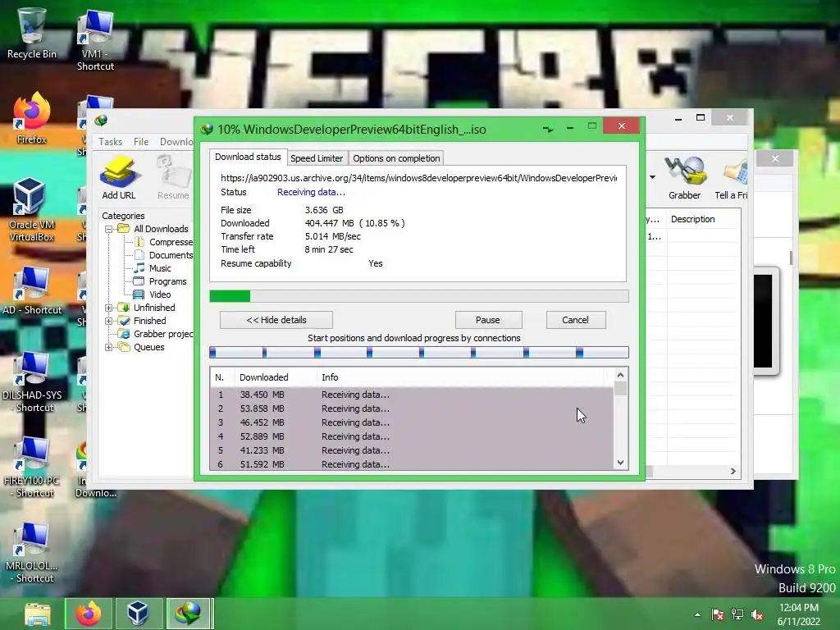This screenshot has height=630, width=840.
Task: Open the Downloads menu
Action: 176,141
